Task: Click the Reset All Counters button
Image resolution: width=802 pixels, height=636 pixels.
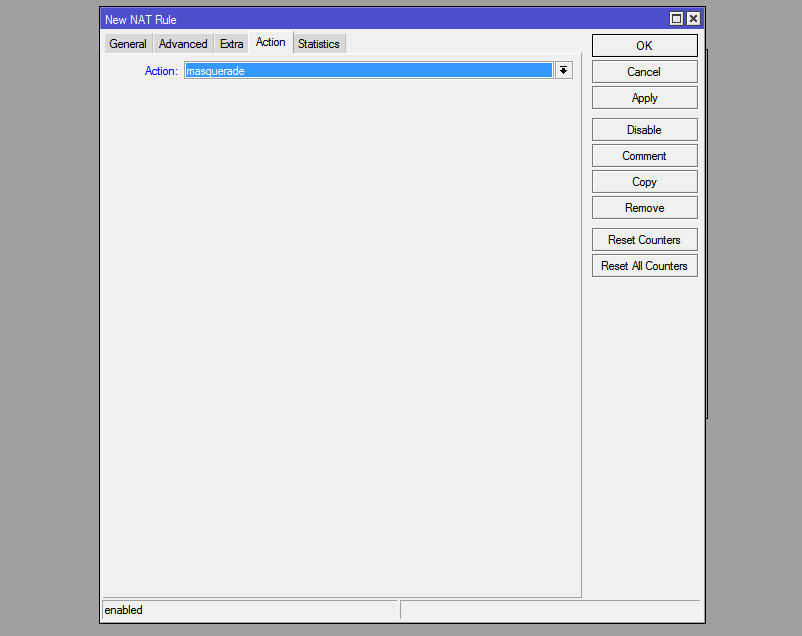Action: (x=644, y=266)
